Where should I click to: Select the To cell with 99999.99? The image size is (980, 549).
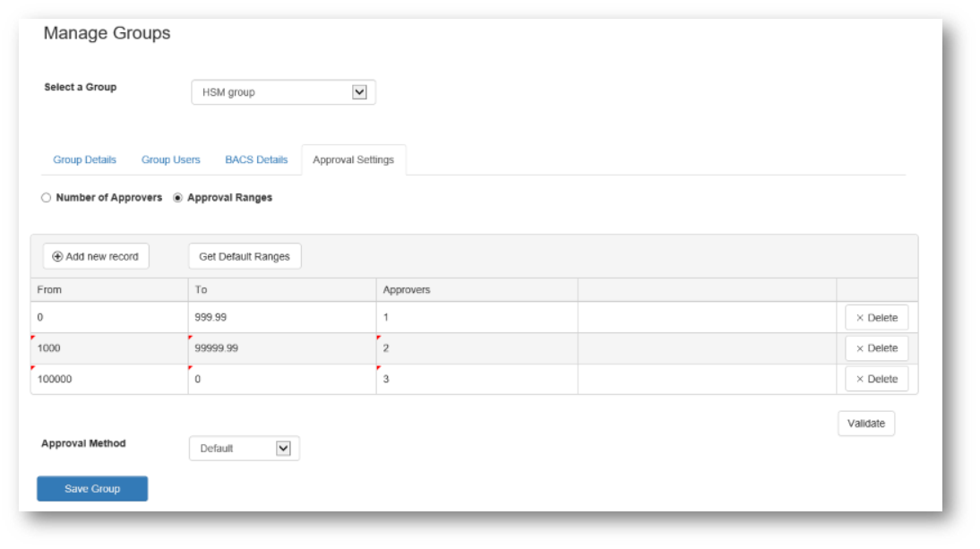coord(282,347)
